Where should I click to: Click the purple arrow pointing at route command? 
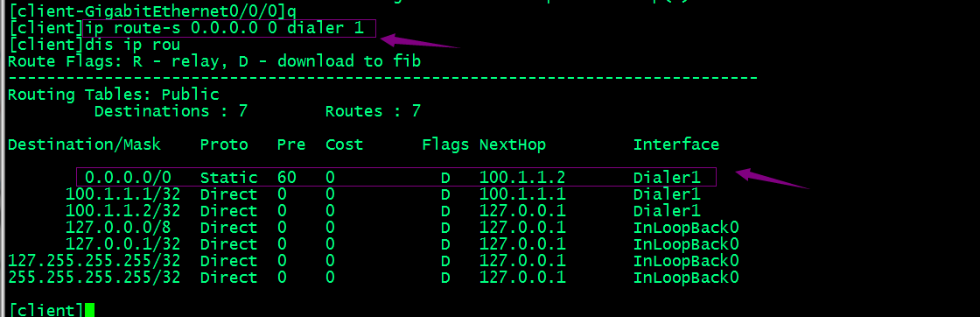[420, 42]
